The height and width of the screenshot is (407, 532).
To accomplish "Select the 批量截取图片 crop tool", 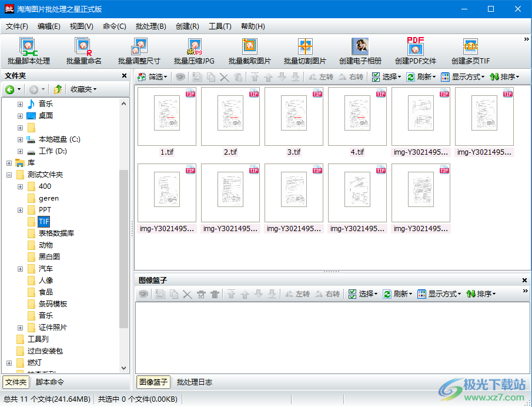I will click(249, 51).
